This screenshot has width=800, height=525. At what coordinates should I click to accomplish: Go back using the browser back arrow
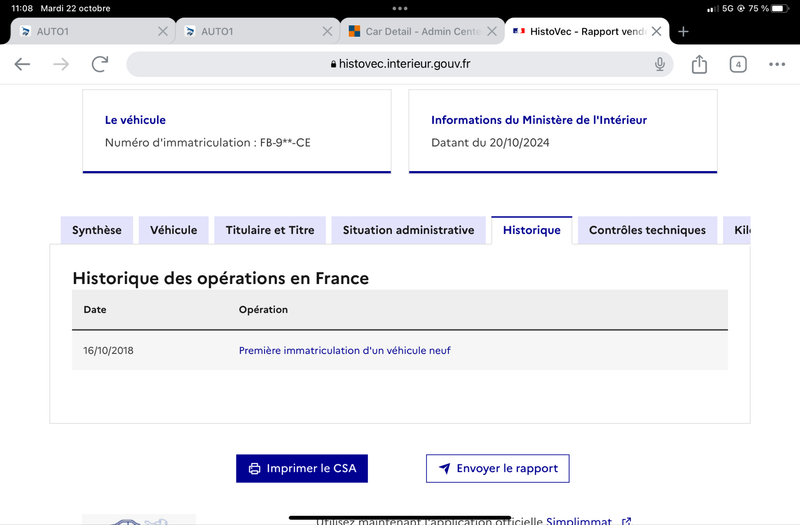[22, 64]
